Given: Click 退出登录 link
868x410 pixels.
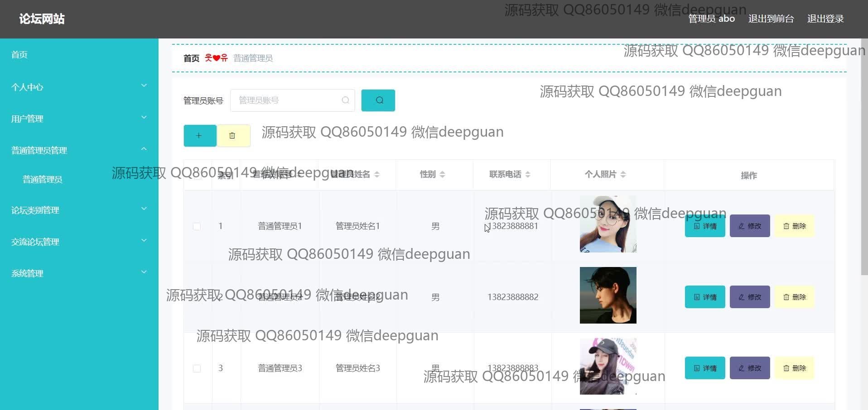Looking at the screenshot, I should click(825, 19).
